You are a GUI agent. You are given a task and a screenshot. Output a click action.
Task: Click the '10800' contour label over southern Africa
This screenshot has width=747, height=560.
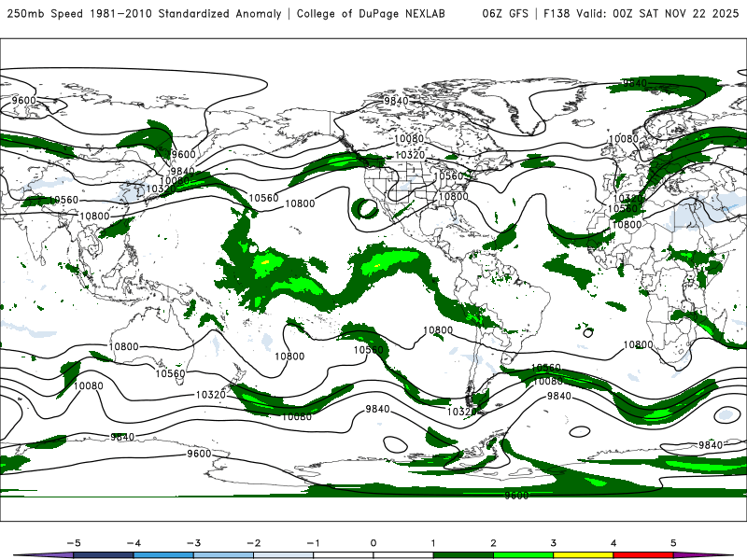click(x=639, y=344)
